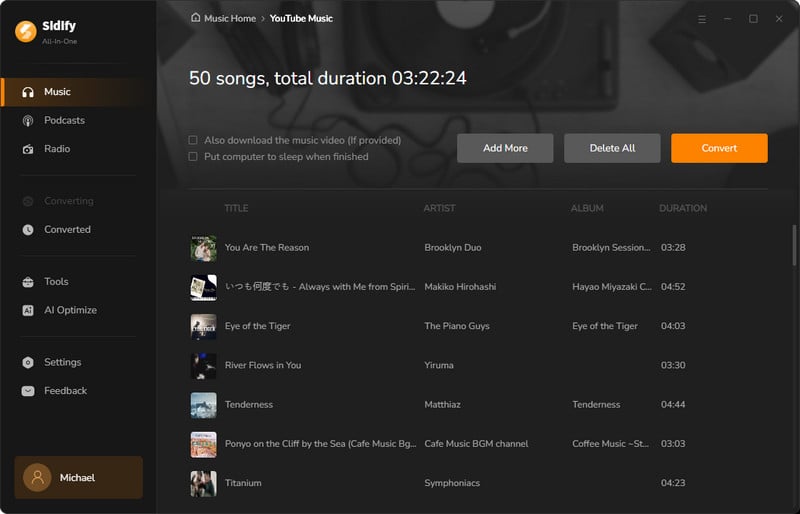
Task: Select the 'River Flows in You' title
Action: [263, 365]
